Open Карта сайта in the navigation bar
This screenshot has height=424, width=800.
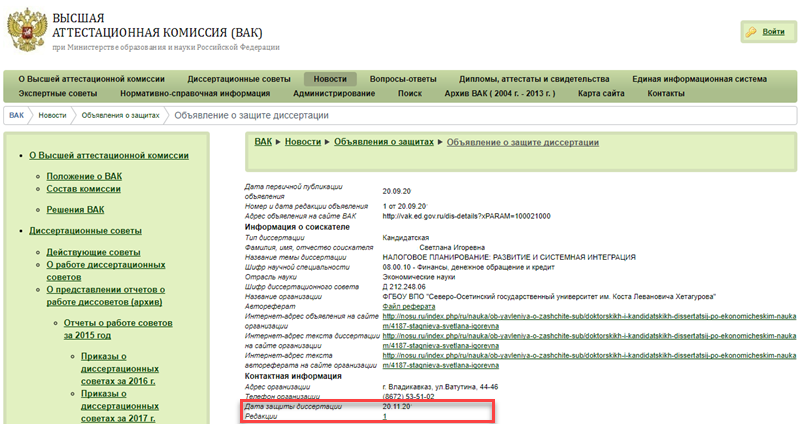click(x=601, y=93)
